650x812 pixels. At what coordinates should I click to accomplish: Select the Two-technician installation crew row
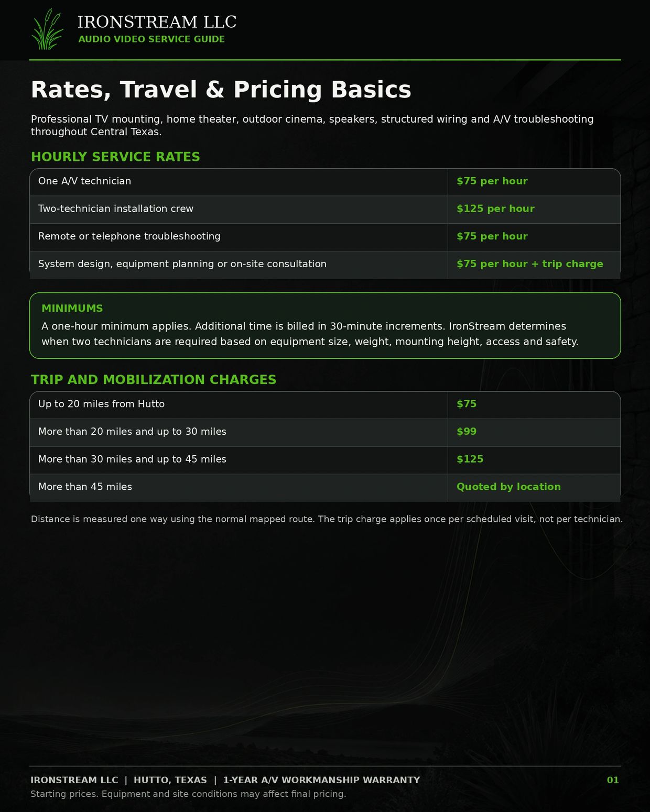(x=325, y=210)
